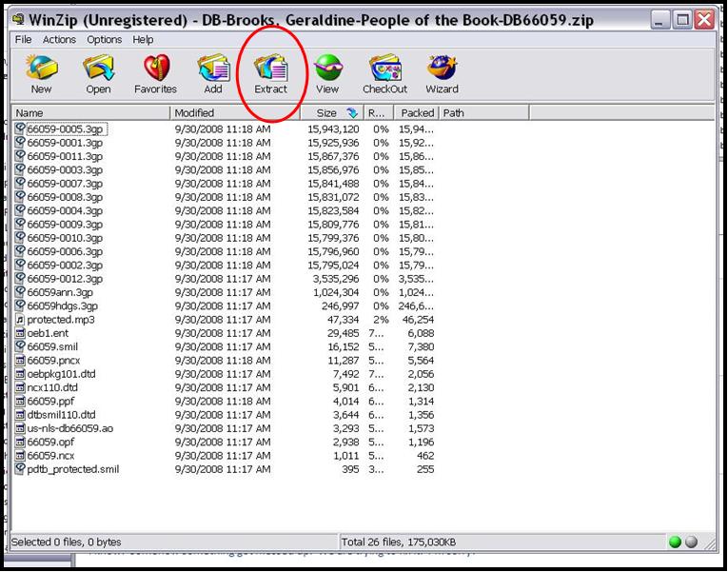The width and height of the screenshot is (728, 572).
Task: Minimize the WinZip window
Action: click(x=660, y=20)
